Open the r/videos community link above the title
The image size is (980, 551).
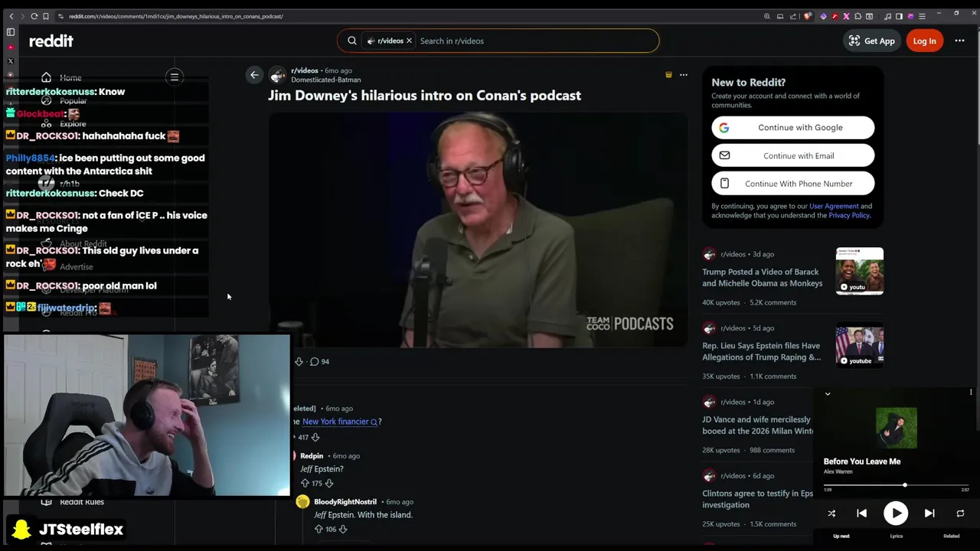click(x=304, y=70)
